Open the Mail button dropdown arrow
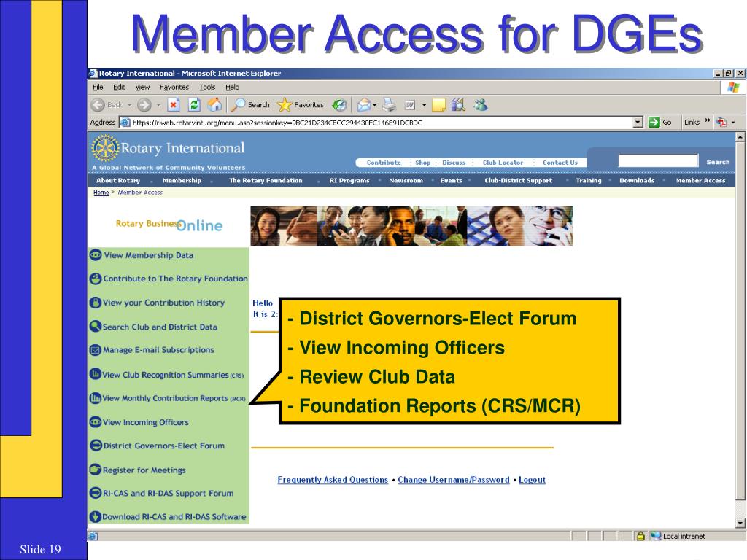Viewport: 747px width, 560px height. pyautogui.click(x=375, y=105)
